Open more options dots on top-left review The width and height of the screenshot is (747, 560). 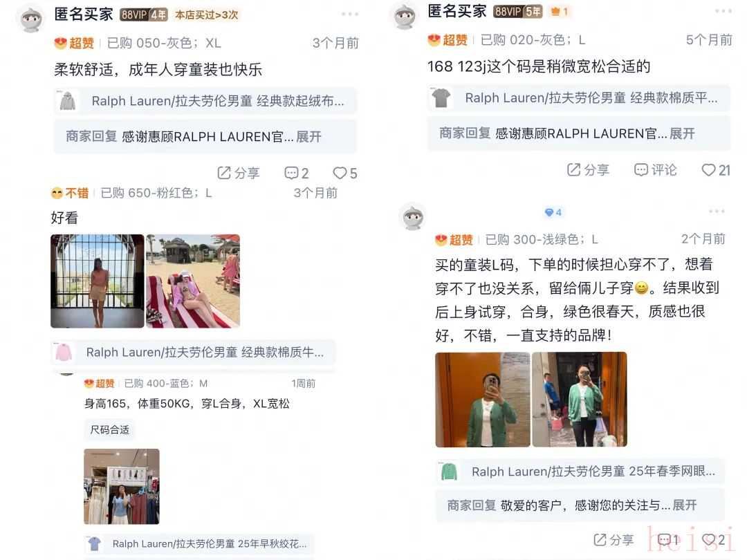point(350,15)
